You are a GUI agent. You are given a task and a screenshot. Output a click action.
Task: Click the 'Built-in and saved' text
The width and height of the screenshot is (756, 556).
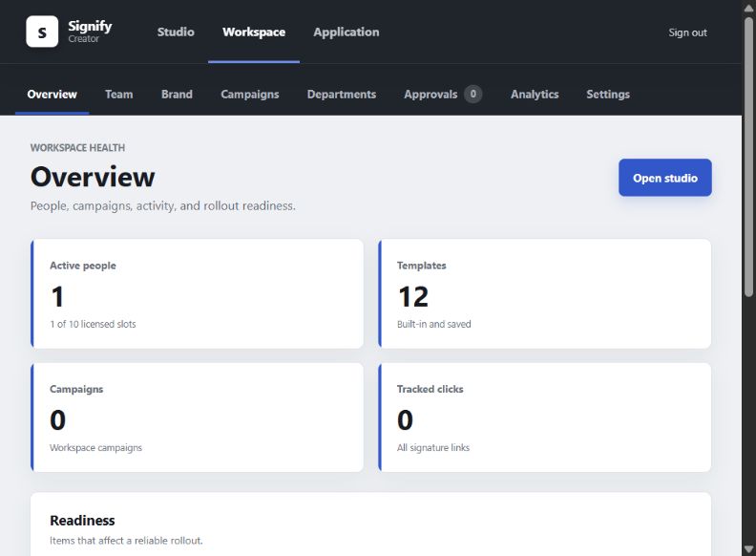[434, 325]
